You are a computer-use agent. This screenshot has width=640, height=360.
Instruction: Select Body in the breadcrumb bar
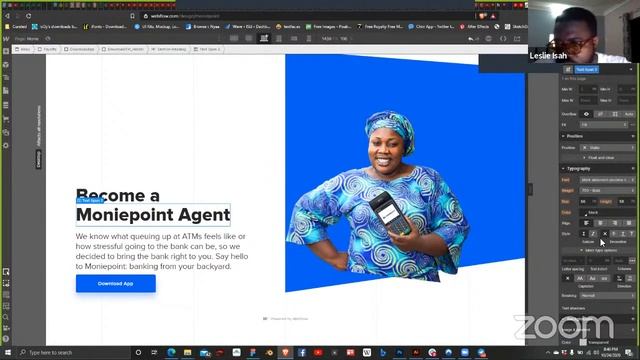(x=22, y=49)
